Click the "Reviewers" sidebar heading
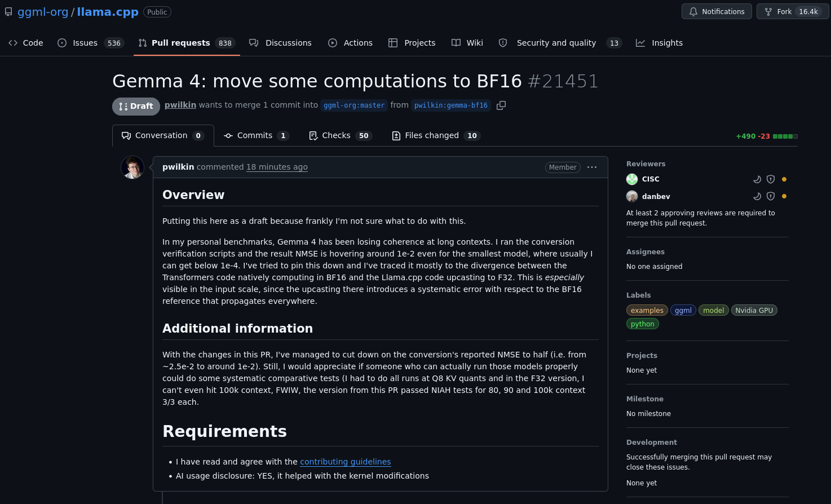 (646, 164)
